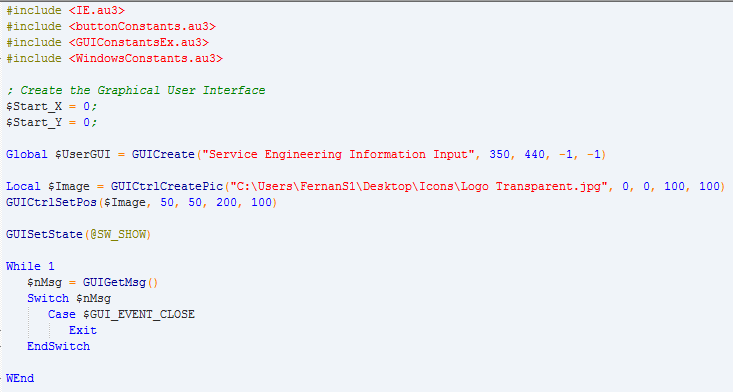The height and width of the screenshot is (392, 733).
Task: Click the GUIGetMsg function call
Action: pyautogui.click(x=115, y=282)
